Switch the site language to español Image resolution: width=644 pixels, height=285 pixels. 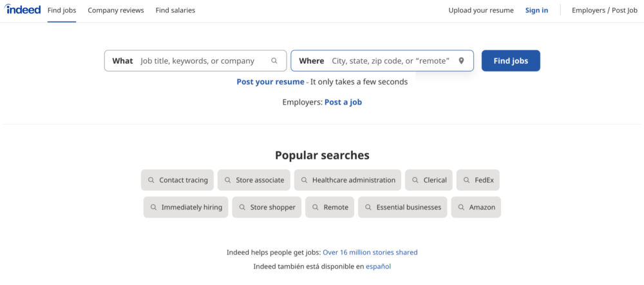click(x=378, y=266)
